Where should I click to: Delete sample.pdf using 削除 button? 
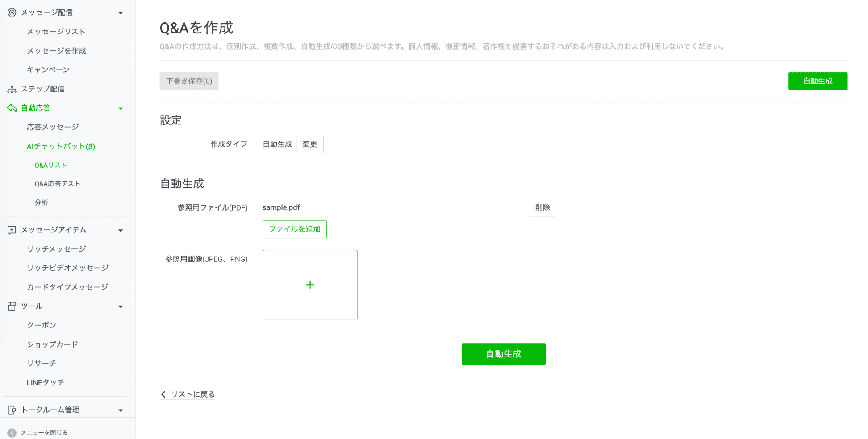point(542,207)
